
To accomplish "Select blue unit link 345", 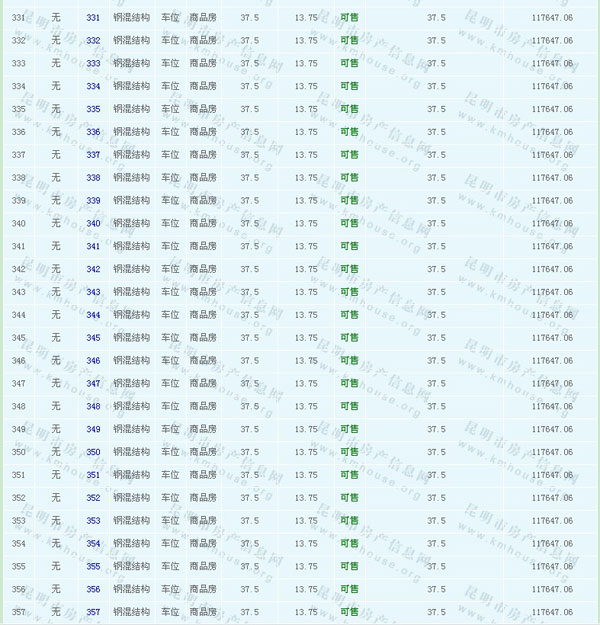I will (93, 338).
